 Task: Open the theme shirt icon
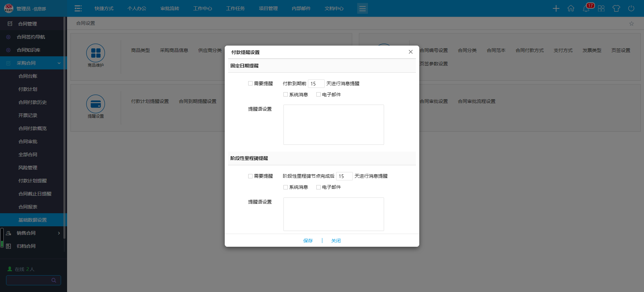[616, 8]
